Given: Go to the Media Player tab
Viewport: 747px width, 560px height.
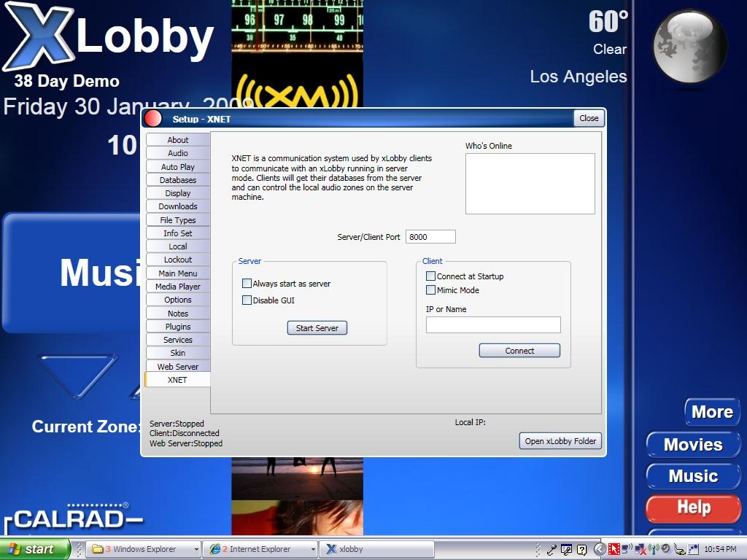Looking at the screenshot, I should pyautogui.click(x=178, y=286).
